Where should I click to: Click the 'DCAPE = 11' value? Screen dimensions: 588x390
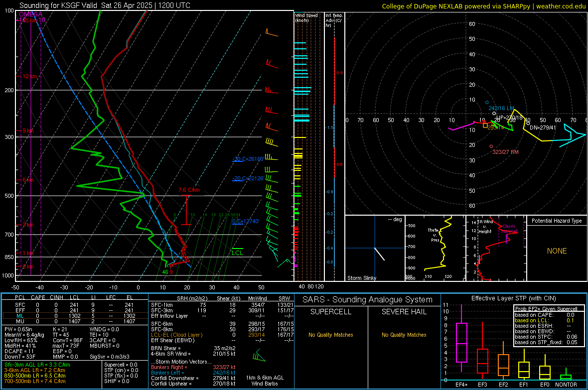click(x=19, y=351)
